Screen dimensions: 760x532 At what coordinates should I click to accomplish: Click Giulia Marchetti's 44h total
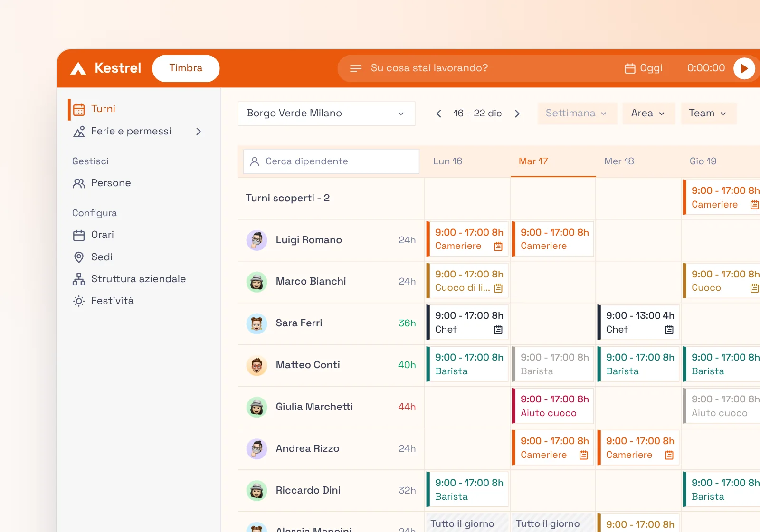pyautogui.click(x=407, y=407)
